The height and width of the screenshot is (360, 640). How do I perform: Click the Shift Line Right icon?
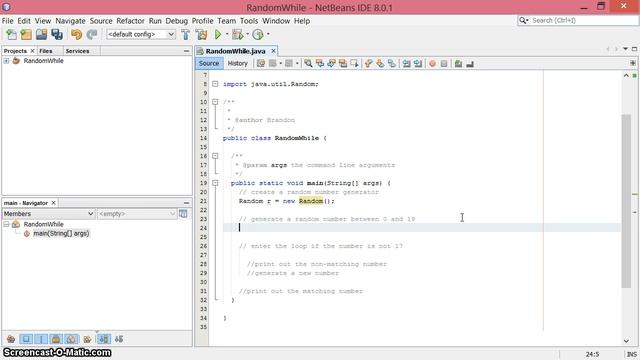tap(418, 64)
